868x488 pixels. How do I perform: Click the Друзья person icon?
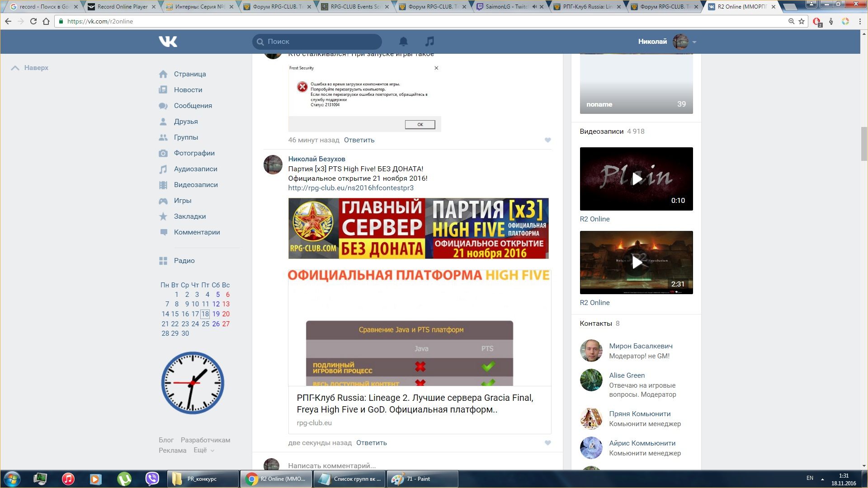(x=163, y=122)
